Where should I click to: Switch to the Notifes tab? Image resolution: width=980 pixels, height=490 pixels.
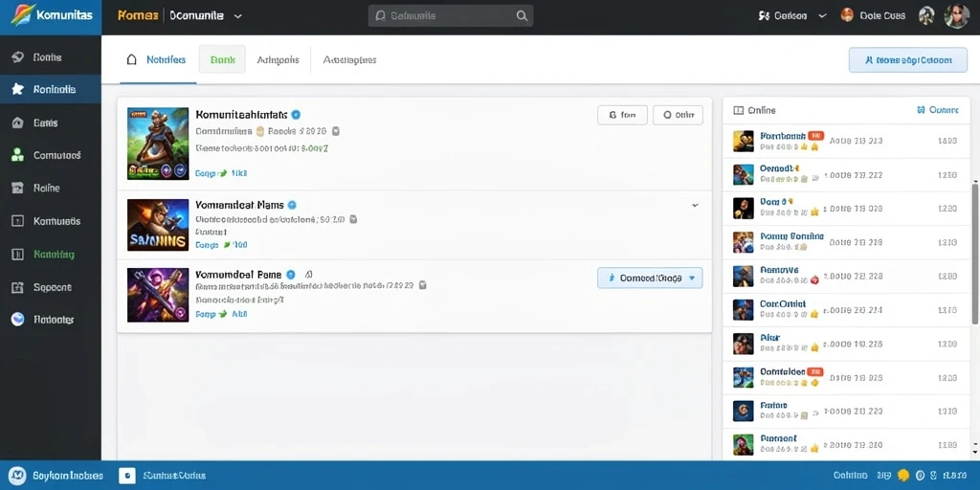point(167,60)
